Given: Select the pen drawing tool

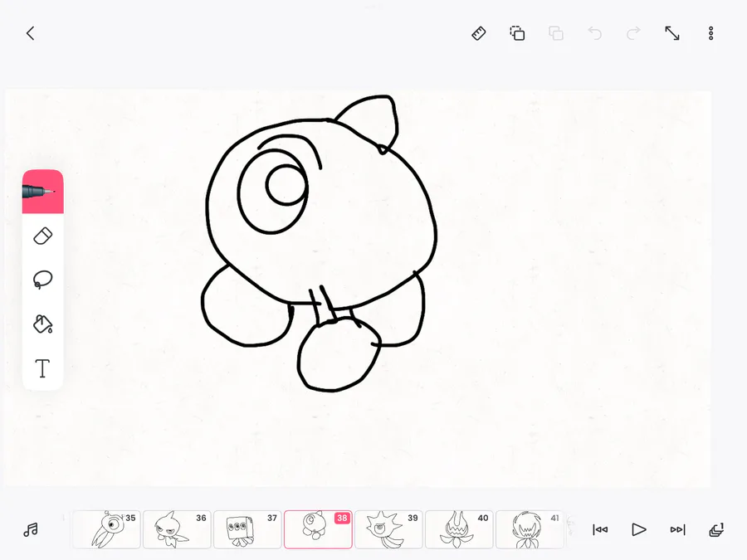Looking at the screenshot, I should point(43,192).
